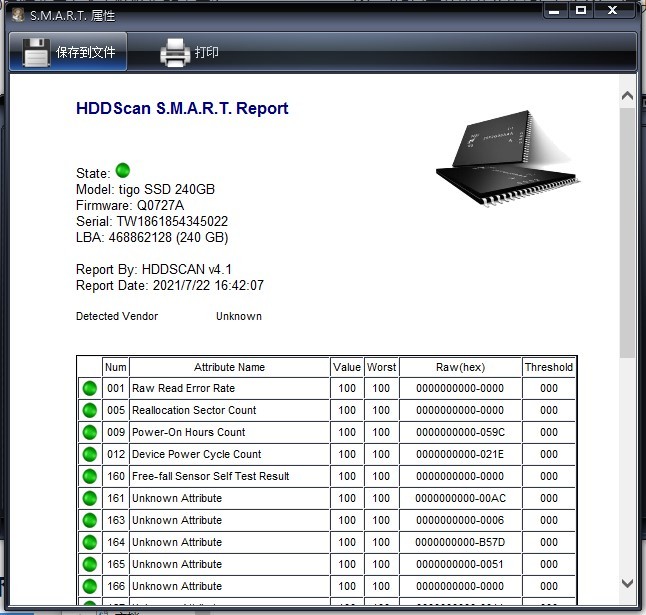Click raw value 0000000000-021E
This screenshot has height=615, width=646.
pyautogui.click(x=460, y=454)
